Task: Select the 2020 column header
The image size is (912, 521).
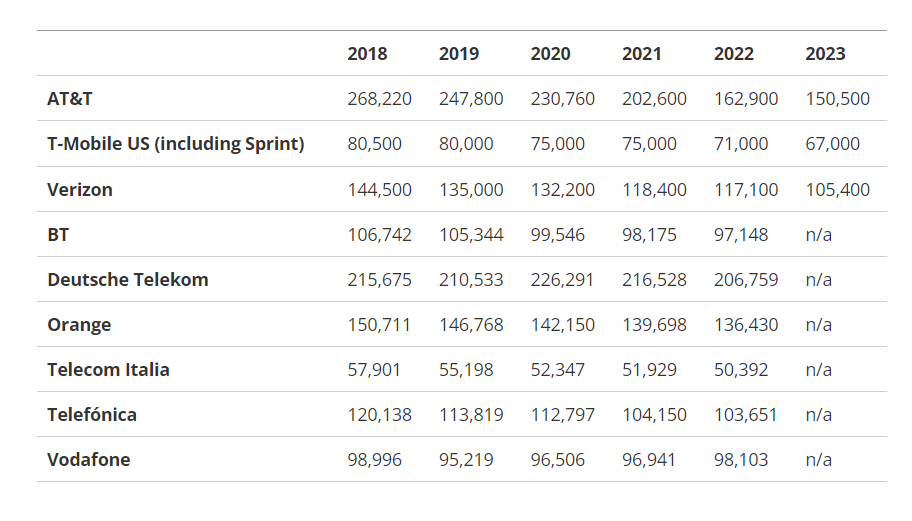Action: 550,53
